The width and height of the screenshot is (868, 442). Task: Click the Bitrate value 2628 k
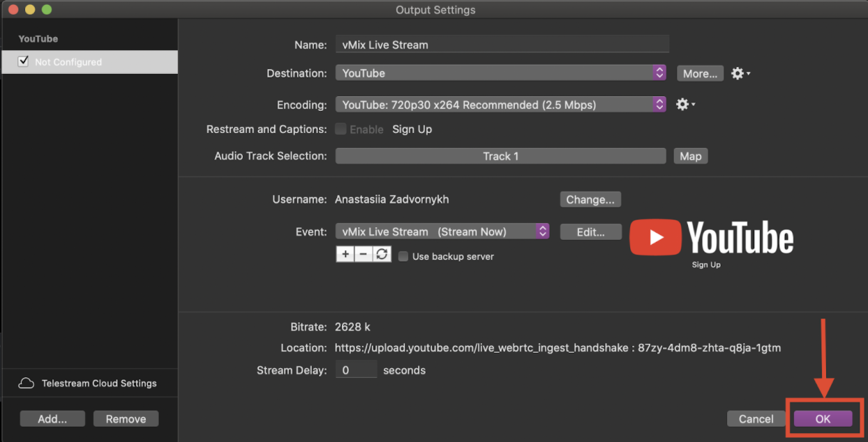coord(353,327)
